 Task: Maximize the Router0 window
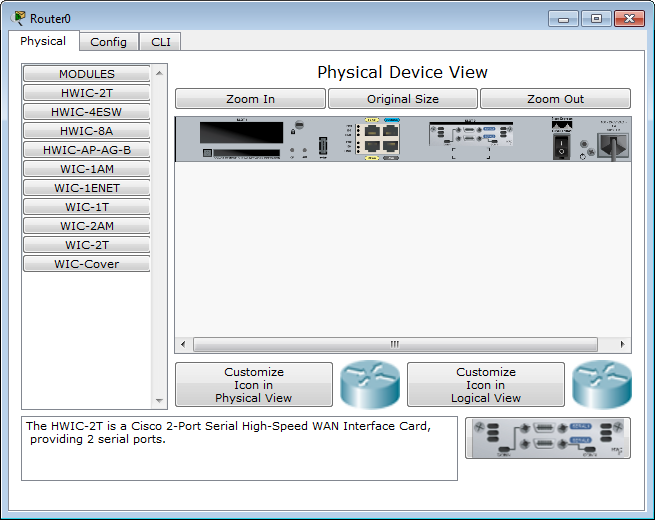point(596,19)
